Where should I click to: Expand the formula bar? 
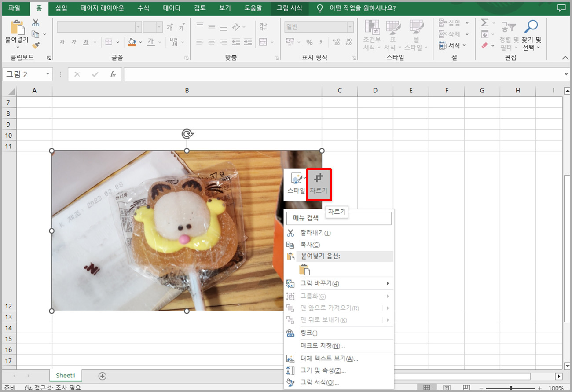click(566, 74)
